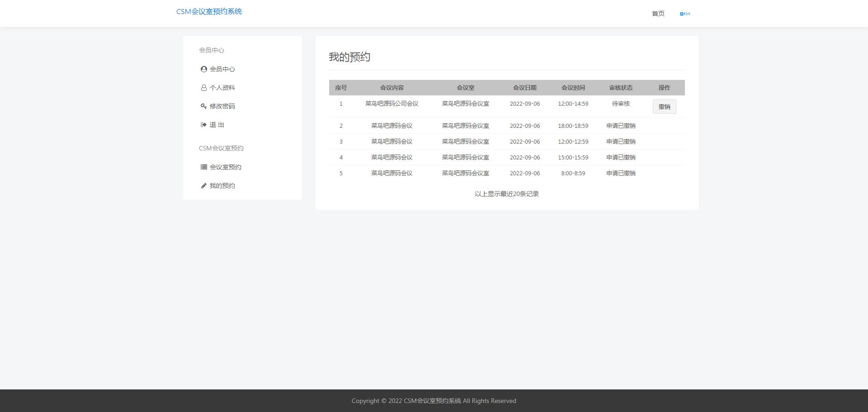868x412 pixels.
Task: Click the 审核状态 column header
Action: (621, 88)
